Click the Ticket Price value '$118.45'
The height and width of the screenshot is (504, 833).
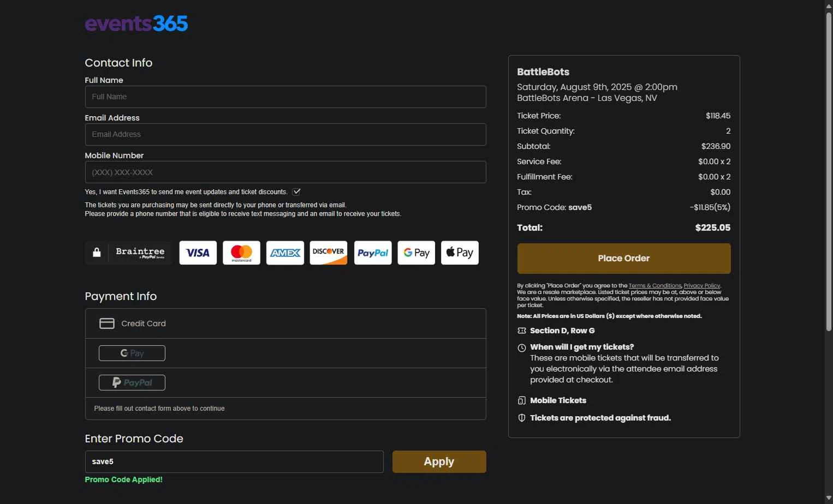pyautogui.click(x=718, y=116)
